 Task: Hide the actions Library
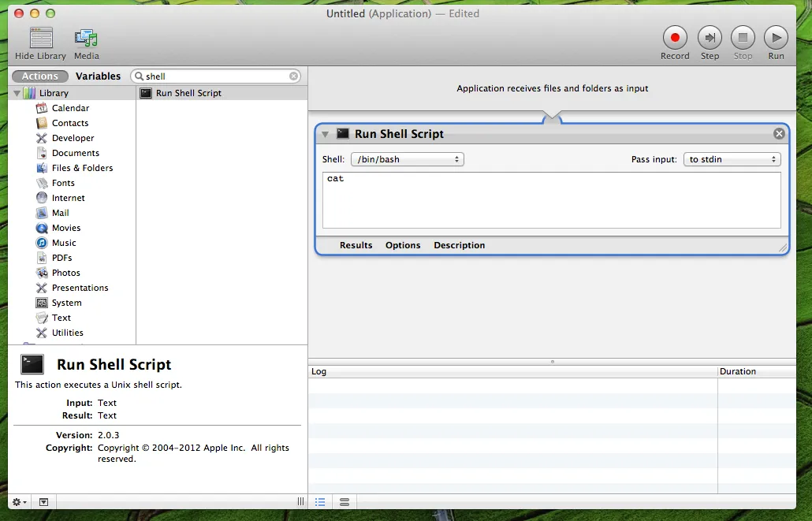[40, 37]
